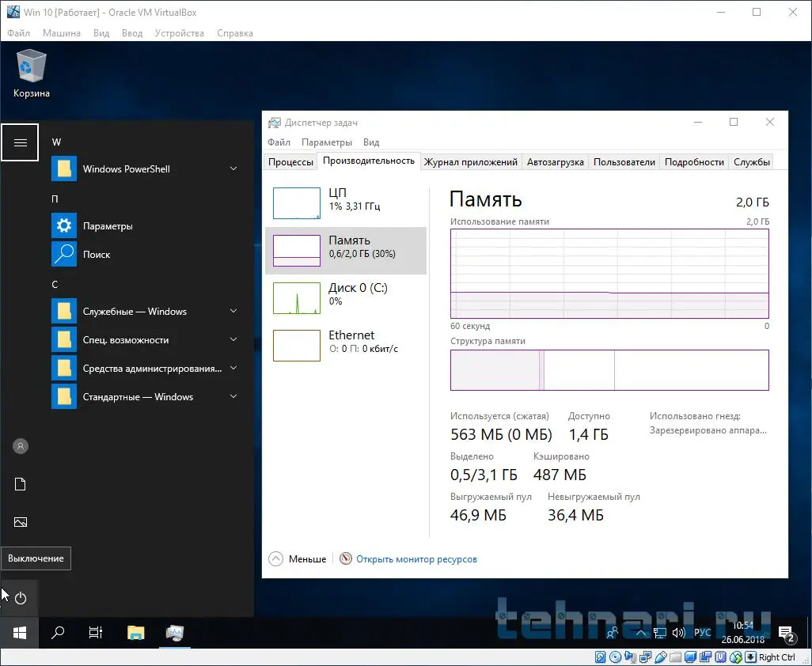Select the ЦП performance item

tap(345, 202)
